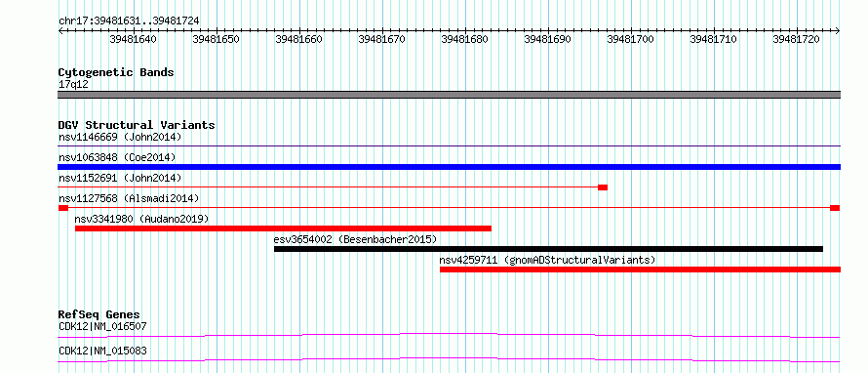Screen dimensions: 868x373
Task: Select the nsv4259711 gnomAD red bar
Action: [640, 269]
